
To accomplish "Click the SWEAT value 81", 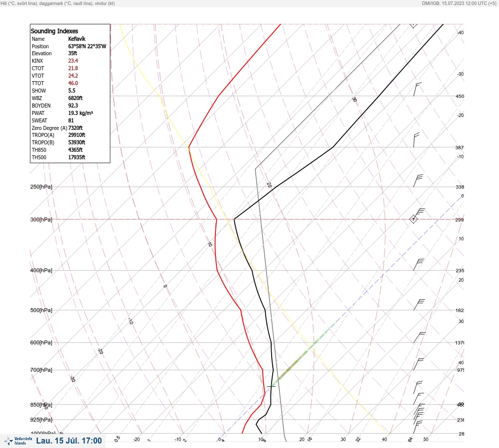I will coord(71,120).
